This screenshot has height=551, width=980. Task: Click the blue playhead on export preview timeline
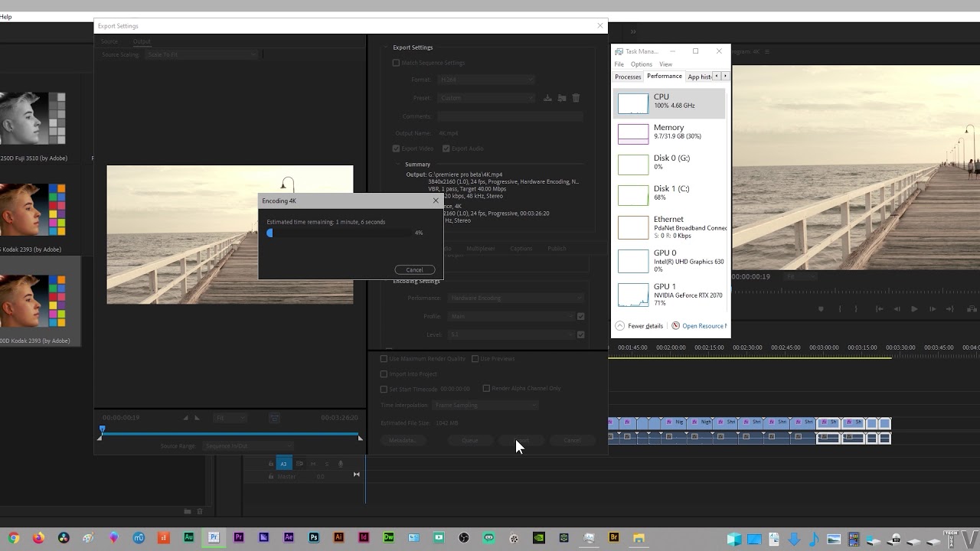pyautogui.click(x=102, y=430)
